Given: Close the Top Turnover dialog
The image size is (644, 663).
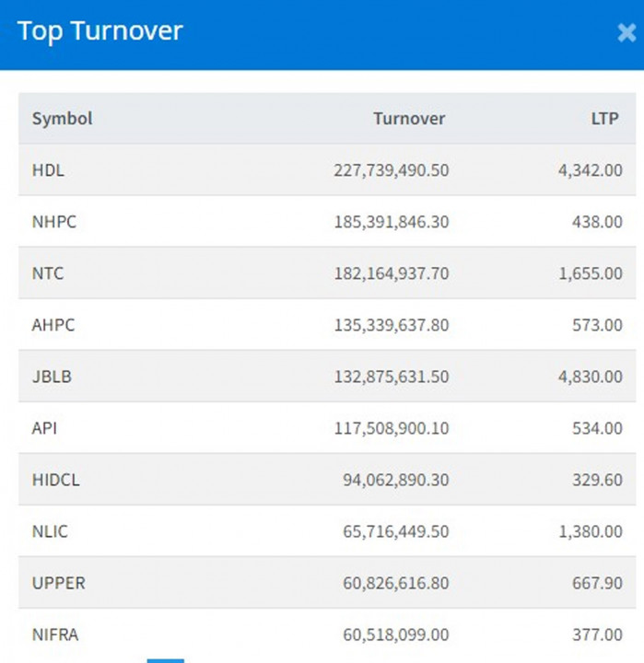Looking at the screenshot, I should (626, 33).
